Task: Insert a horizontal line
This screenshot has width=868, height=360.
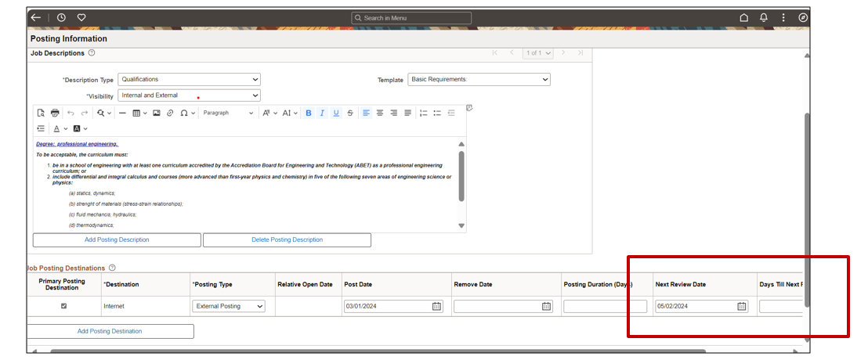Action: pyautogui.click(x=122, y=113)
